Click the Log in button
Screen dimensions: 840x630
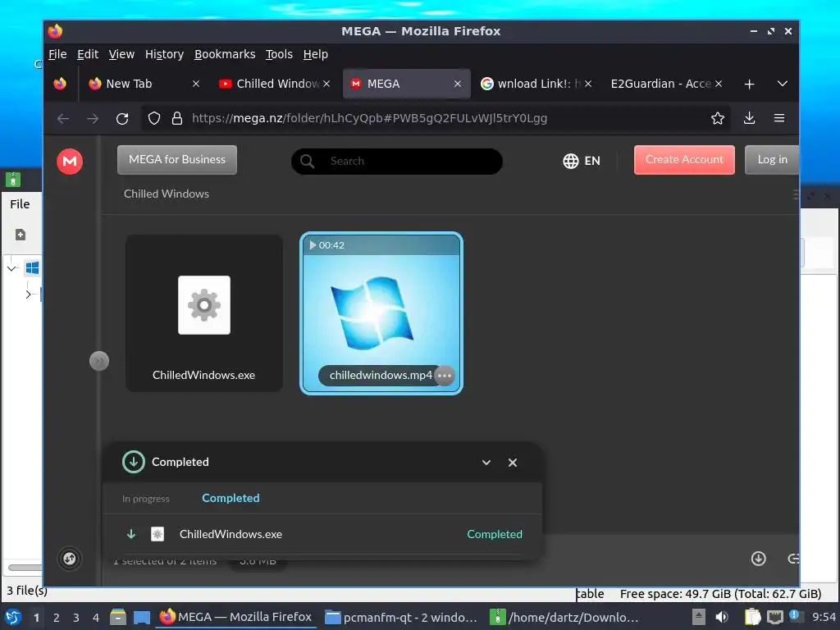coord(772,160)
